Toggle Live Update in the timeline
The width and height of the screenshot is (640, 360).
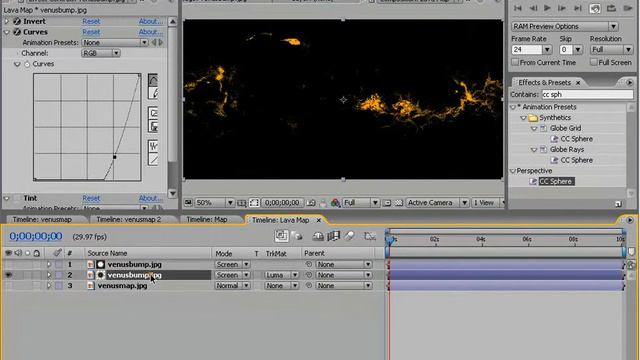tap(281, 236)
